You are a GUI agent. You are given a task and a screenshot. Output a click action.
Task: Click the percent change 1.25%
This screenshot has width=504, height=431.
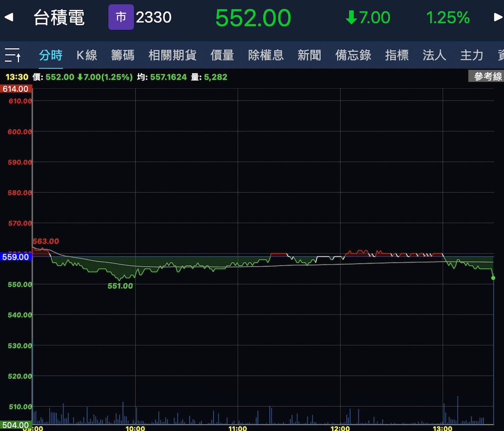[448, 18]
